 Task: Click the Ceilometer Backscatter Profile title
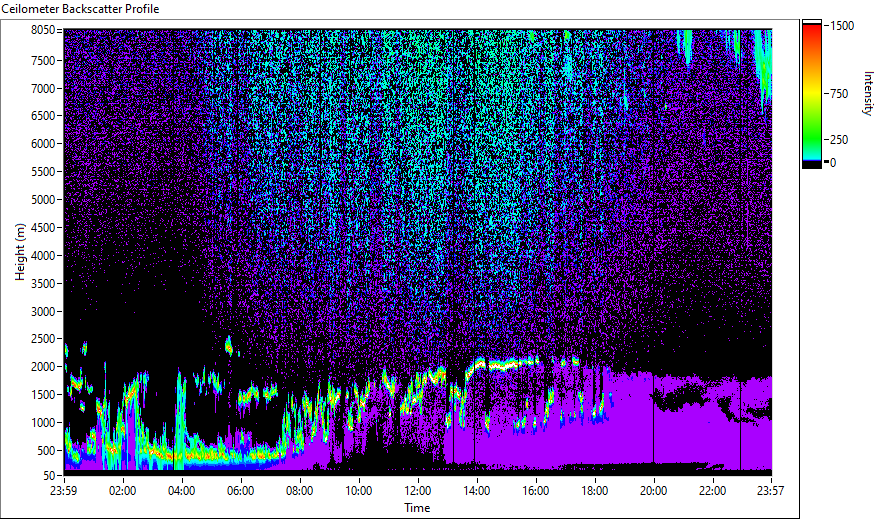pyautogui.click(x=80, y=9)
